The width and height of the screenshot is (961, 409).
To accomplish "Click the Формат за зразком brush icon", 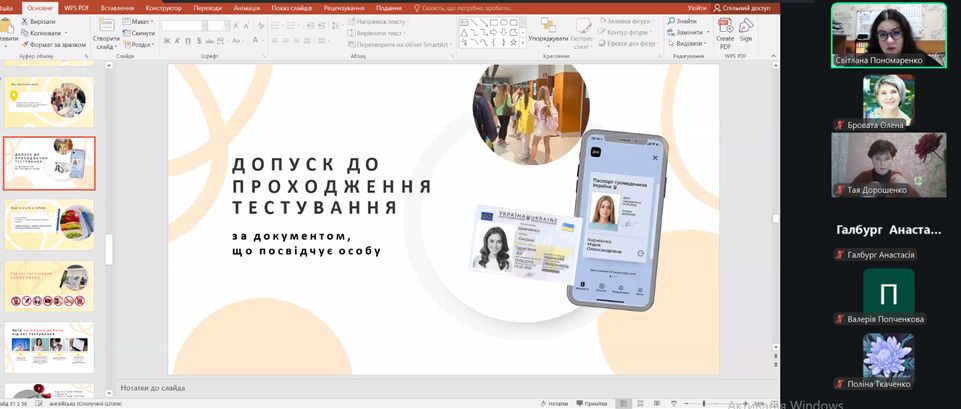I will (x=25, y=44).
